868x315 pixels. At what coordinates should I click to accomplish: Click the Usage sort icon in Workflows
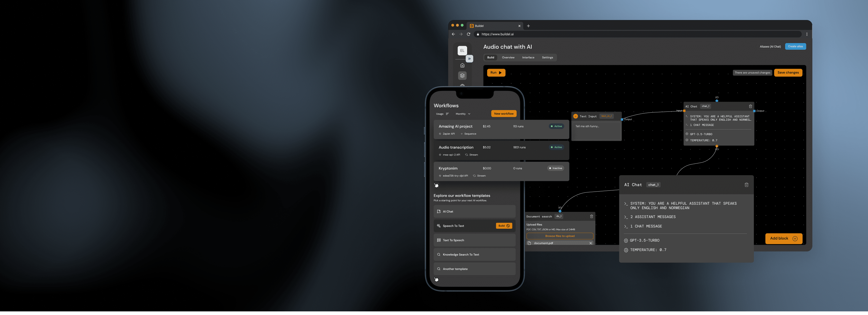[447, 114]
